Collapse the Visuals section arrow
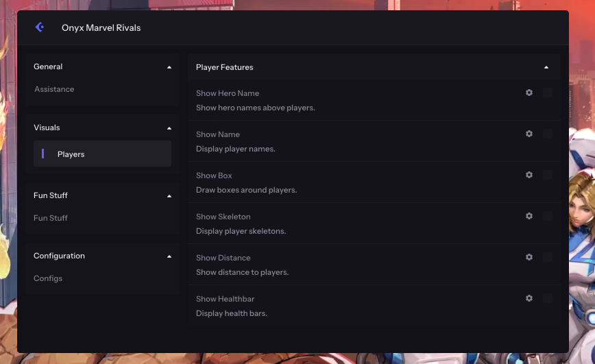 pyautogui.click(x=169, y=128)
